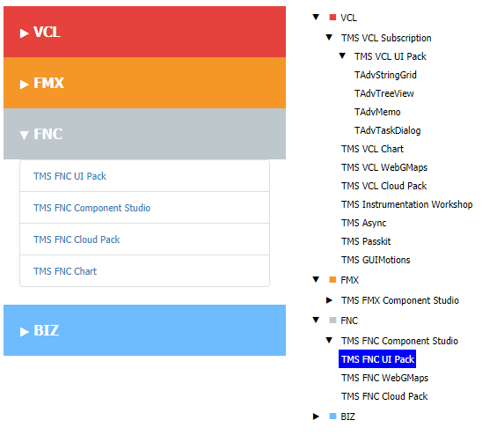Screen dimensions: 504x435
Task: Expand the BIZ tree node arrow
Action: (316, 417)
